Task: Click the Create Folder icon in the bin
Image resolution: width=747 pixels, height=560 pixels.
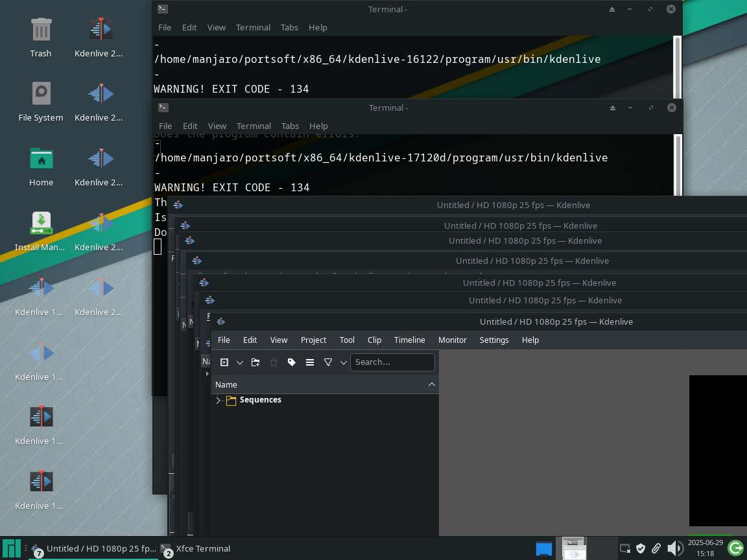Action: coord(255,362)
